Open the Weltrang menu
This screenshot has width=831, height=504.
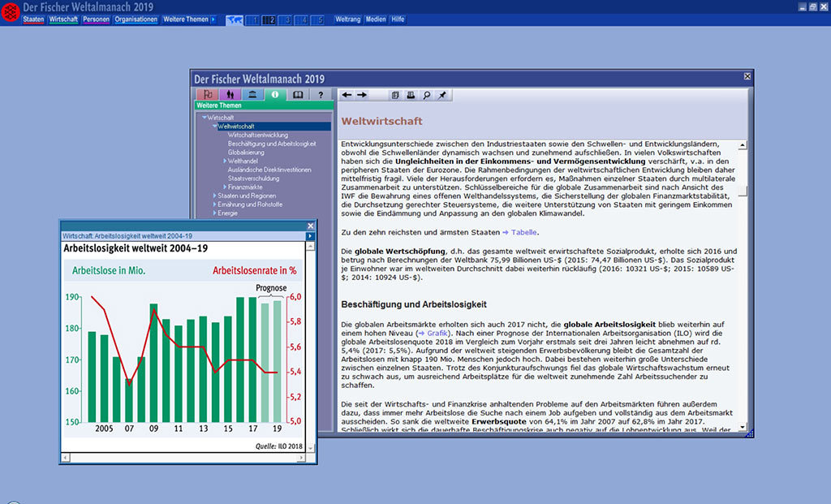click(x=347, y=19)
